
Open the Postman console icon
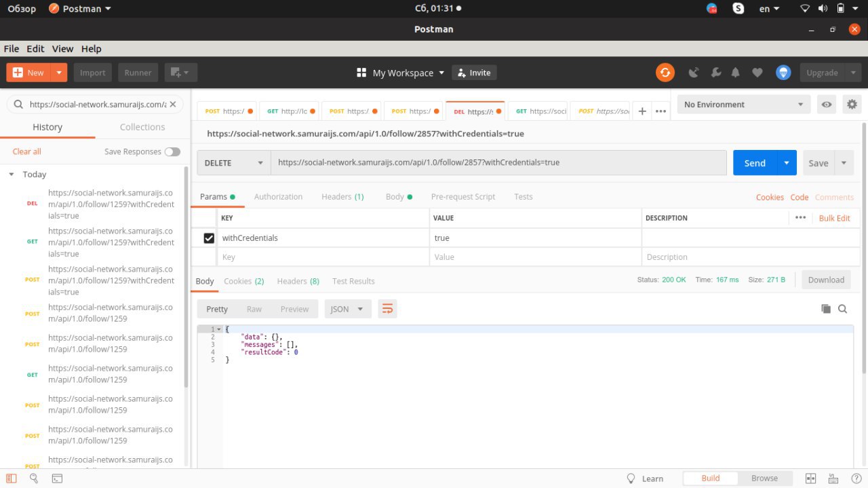(58, 478)
